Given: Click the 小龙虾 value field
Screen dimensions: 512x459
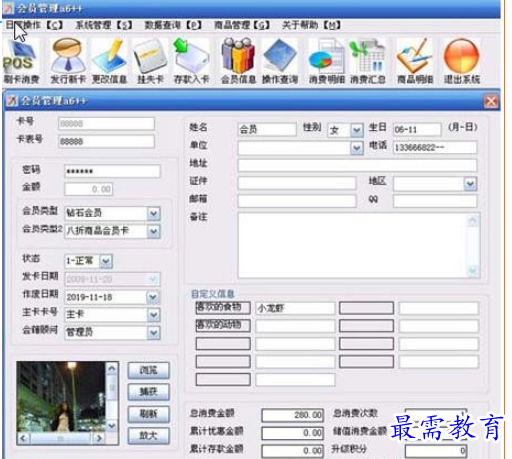Looking at the screenshot, I should coord(295,308).
